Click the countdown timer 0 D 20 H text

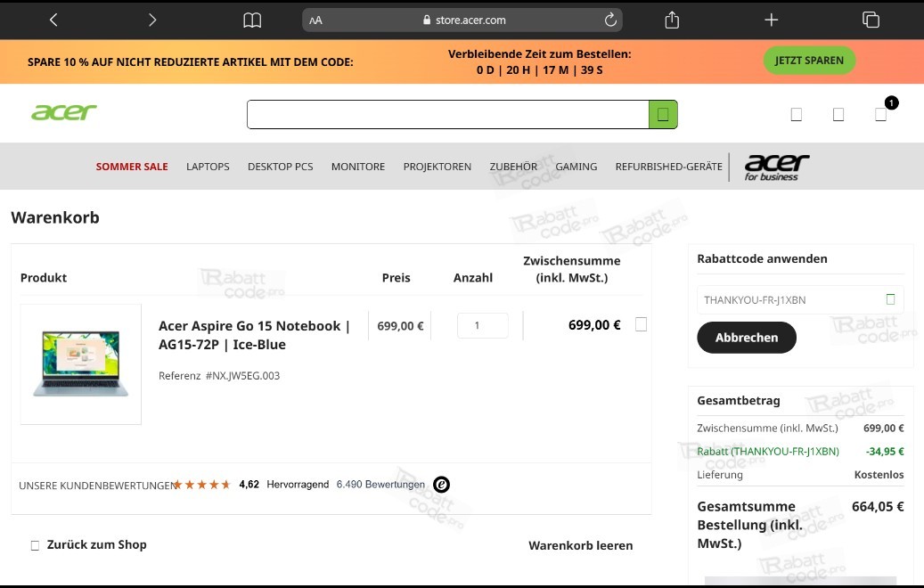pyautogui.click(x=540, y=70)
